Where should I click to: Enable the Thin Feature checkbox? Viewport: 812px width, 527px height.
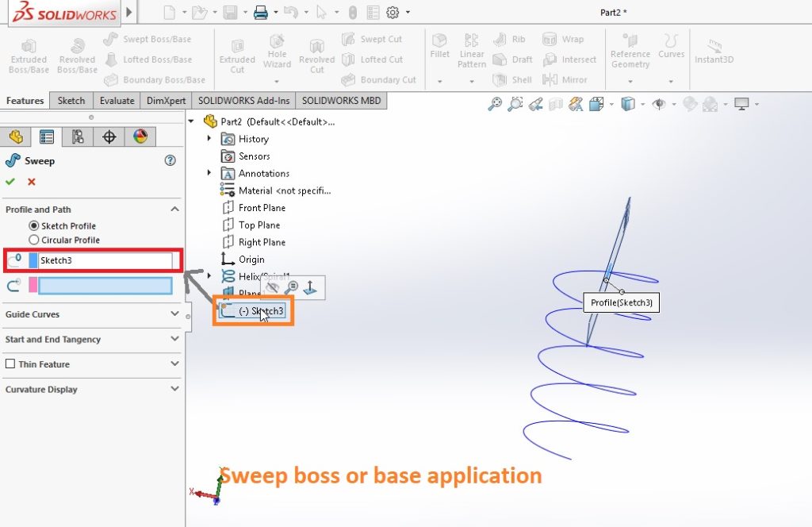10,364
